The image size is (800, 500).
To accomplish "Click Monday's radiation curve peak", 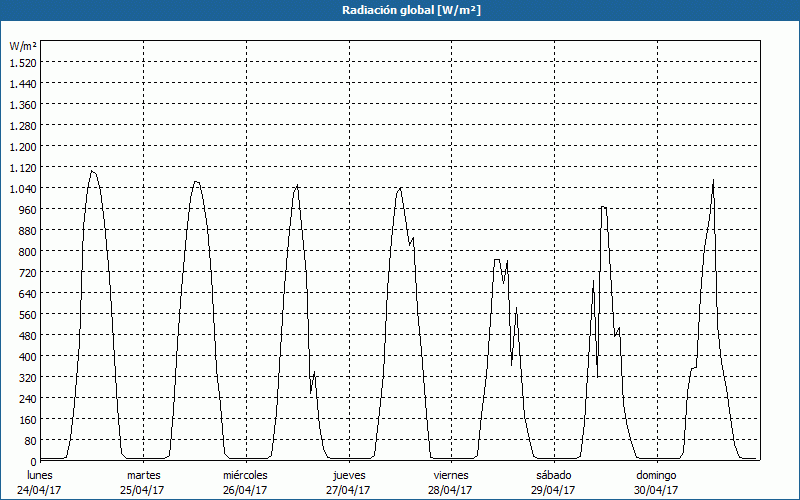I will [92, 171].
